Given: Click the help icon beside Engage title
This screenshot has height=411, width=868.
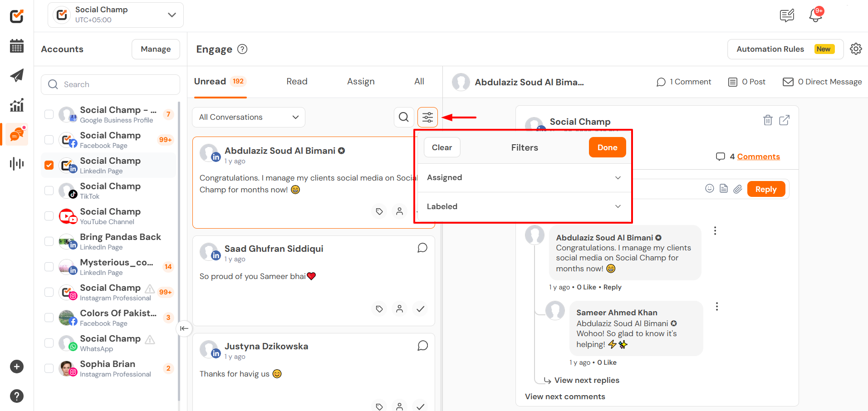Looking at the screenshot, I should click(243, 49).
